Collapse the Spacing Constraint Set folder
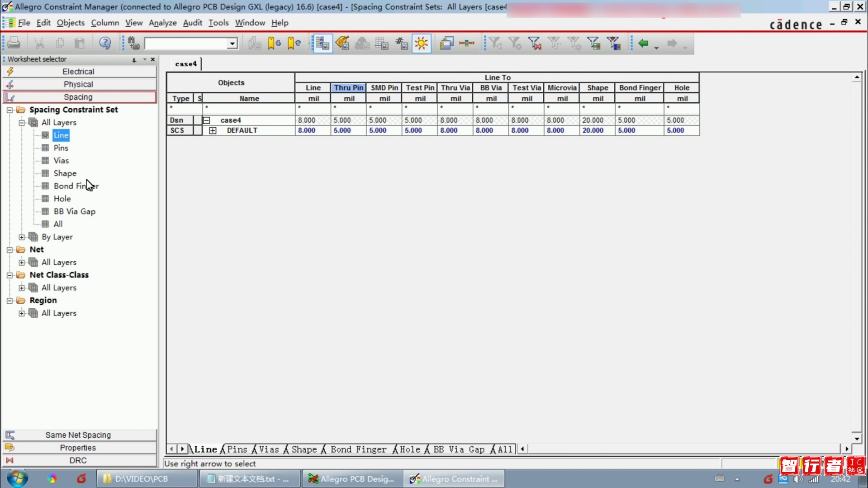The height and width of the screenshot is (488, 868). [9, 110]
